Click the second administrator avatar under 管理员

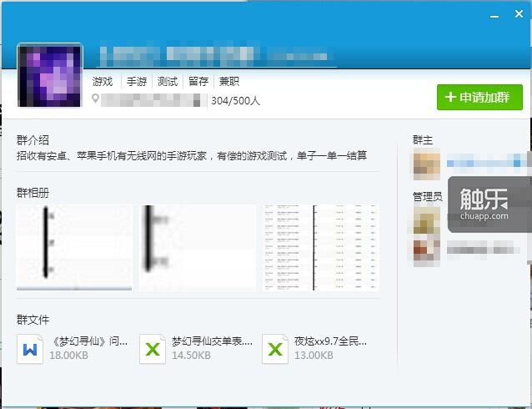426,249
